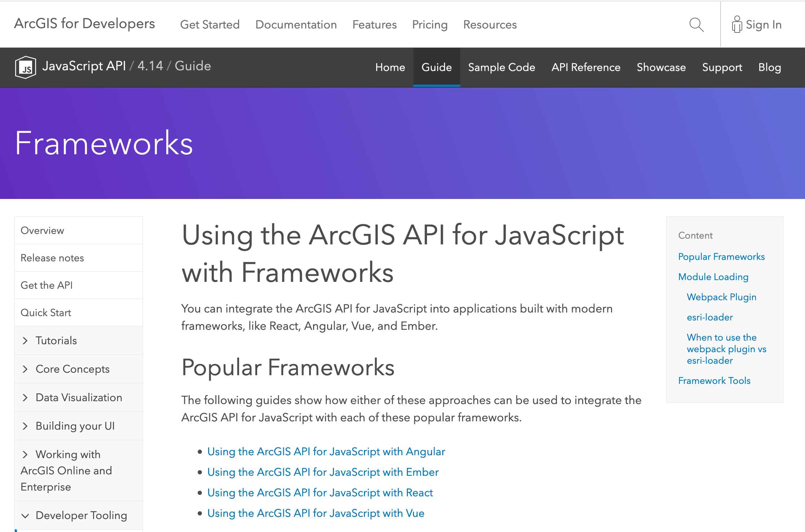The image size is (805, 532).
Task: Open Using ArcGIS API with React
Action: (320, 492)
